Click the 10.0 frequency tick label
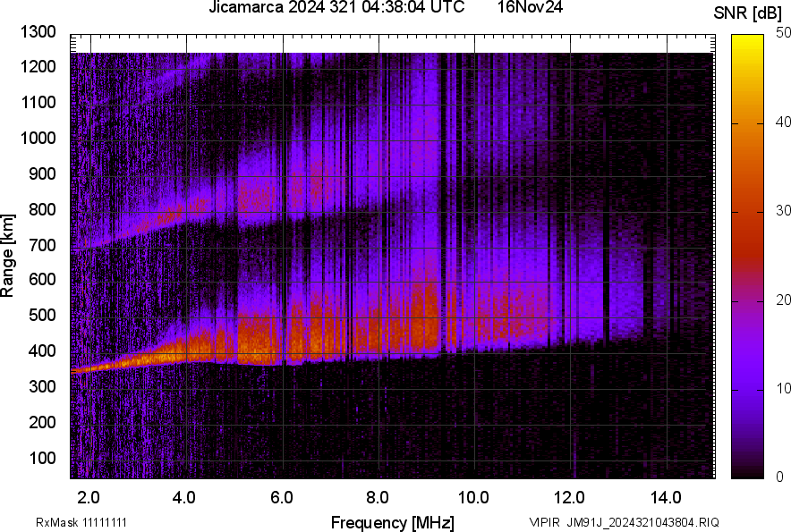The image size is (791, 532). click(473, 498)
